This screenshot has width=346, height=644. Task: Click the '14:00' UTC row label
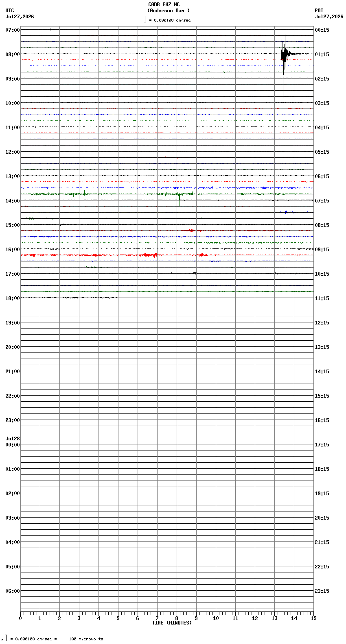tap(13, 201)
